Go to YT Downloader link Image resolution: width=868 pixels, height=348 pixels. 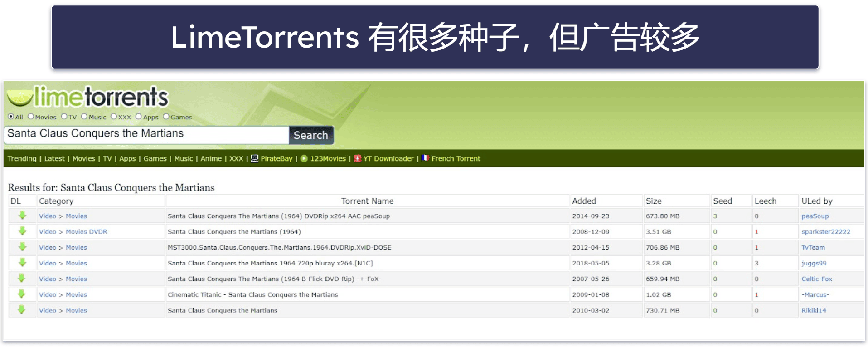(x=388, y=158)
